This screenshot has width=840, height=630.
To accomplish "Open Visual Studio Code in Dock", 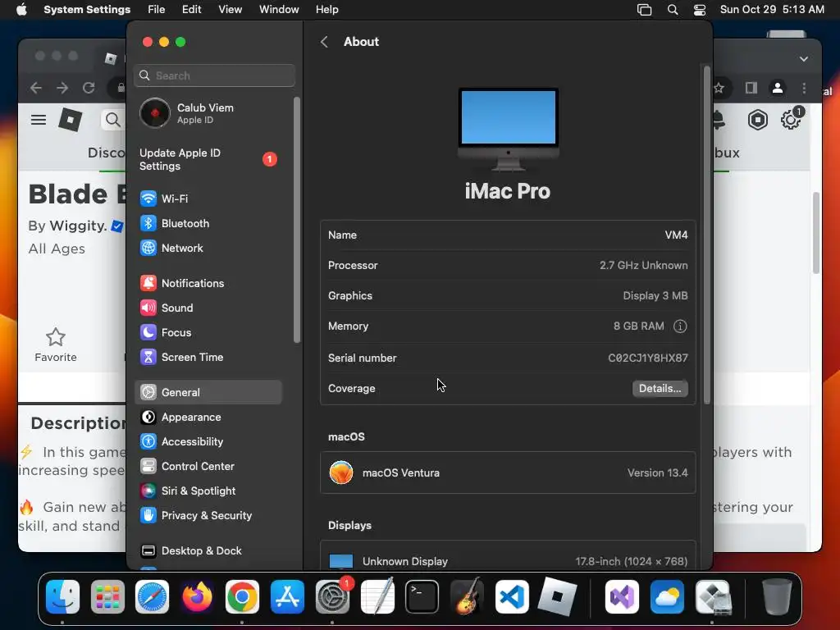I will pyautogui.click(x=512, y=596).
